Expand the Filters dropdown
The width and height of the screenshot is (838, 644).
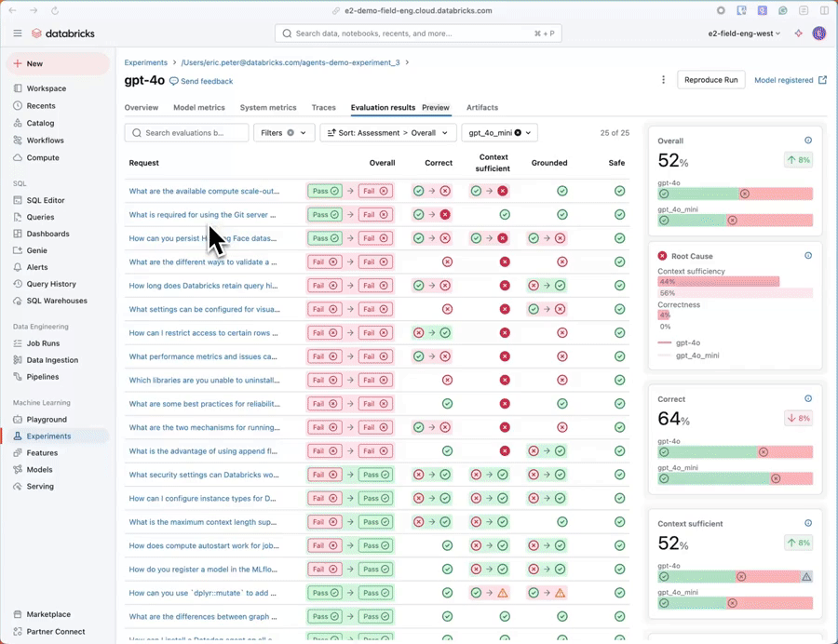click(284, 133)
